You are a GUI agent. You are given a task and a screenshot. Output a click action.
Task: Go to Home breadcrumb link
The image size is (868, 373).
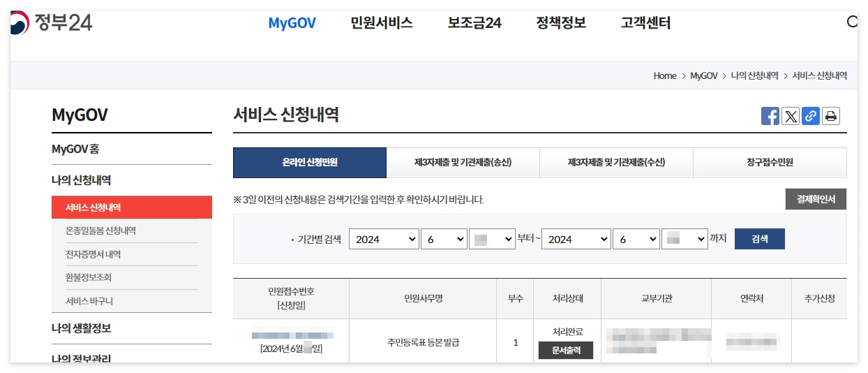[665, 75]
